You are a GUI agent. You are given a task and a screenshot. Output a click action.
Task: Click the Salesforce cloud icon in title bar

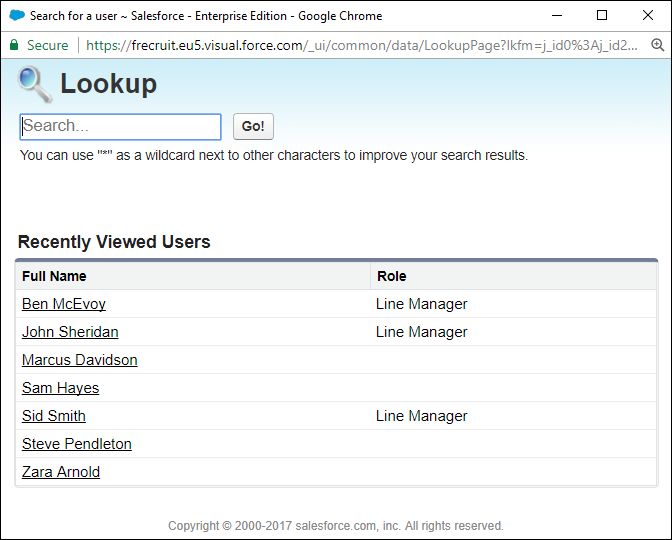(16, 16)
